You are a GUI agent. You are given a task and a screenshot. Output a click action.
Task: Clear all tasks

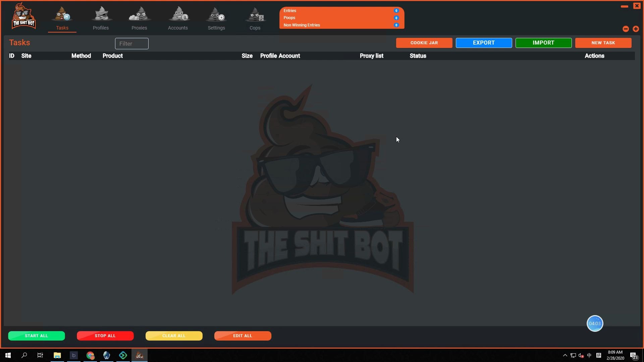pos(174,336)
